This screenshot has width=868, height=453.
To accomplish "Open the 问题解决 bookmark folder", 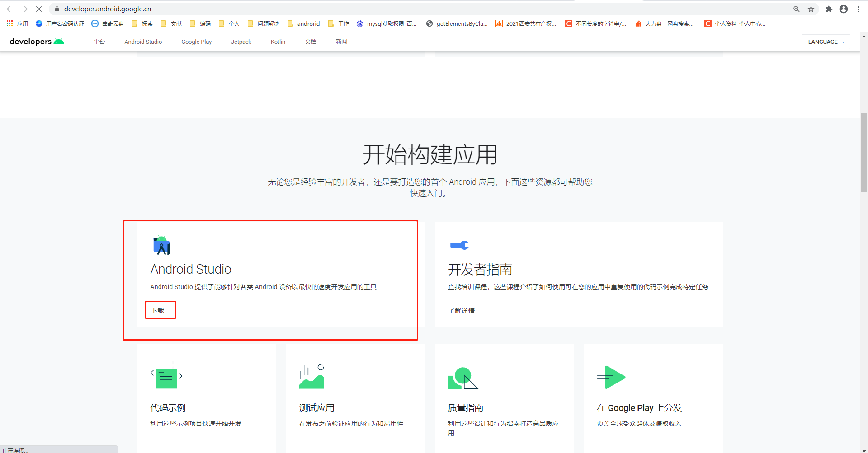I will [264, 23].
